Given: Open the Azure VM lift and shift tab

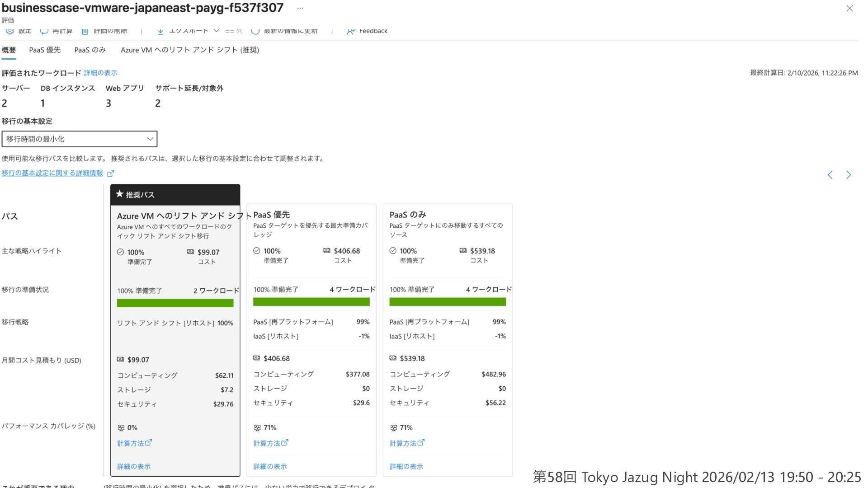Looking at the screenshot, I should pos(189,50).
